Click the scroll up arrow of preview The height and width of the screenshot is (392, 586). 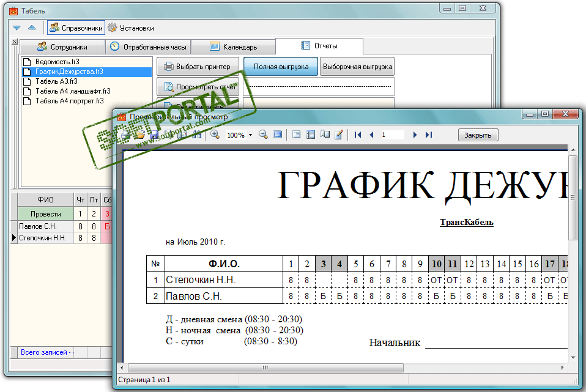[573, 150]
